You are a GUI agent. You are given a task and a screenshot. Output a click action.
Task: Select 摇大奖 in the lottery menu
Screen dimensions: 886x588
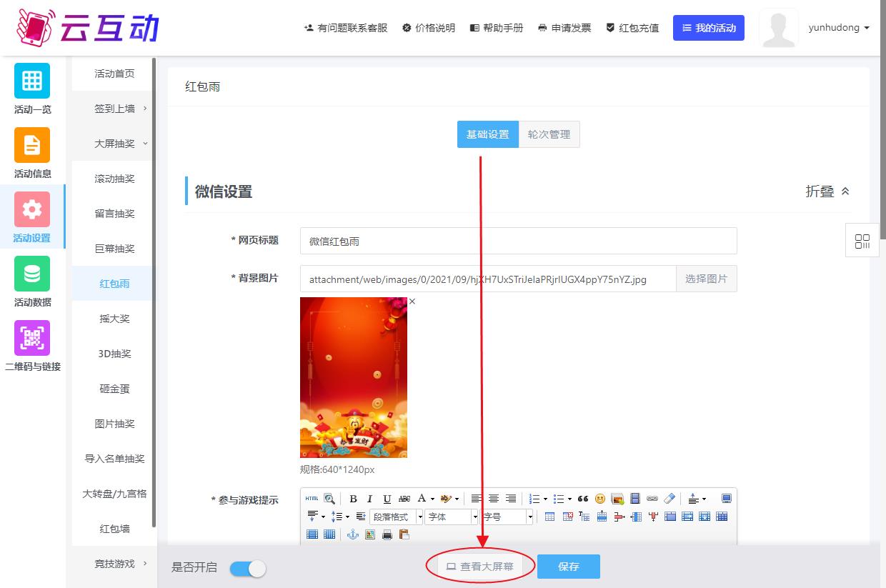(114, 319)
